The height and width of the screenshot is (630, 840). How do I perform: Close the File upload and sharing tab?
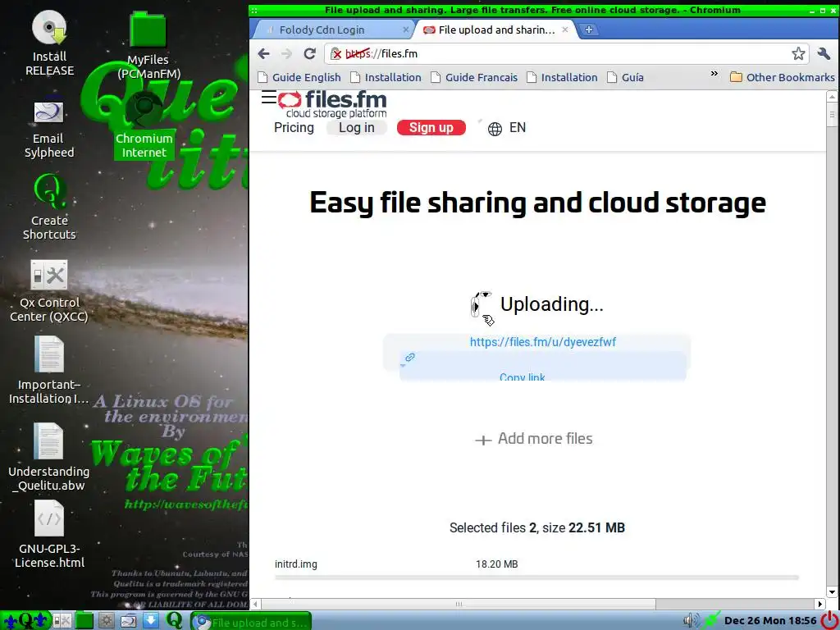pyautogui.click(x=564, y=30)
